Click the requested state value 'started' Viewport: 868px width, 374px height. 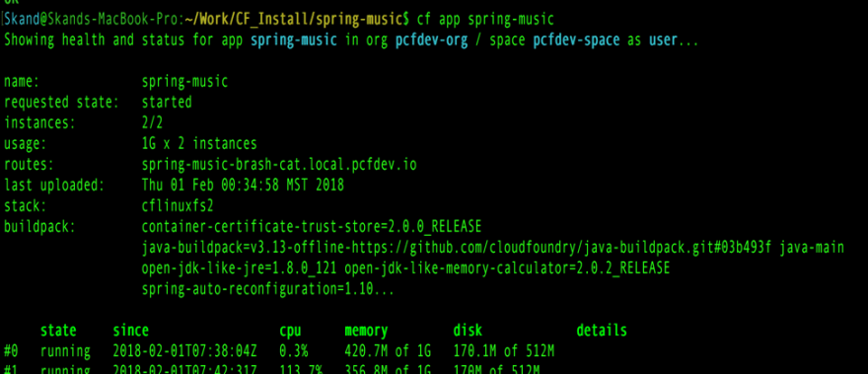[167, 103]
